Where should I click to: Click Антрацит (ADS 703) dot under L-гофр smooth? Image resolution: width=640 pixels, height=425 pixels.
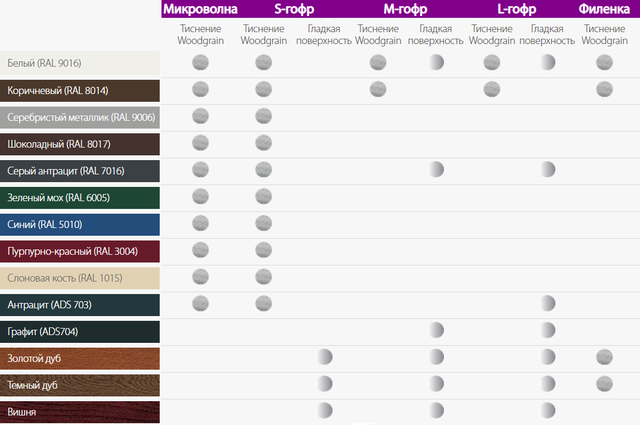coord(548,303)
